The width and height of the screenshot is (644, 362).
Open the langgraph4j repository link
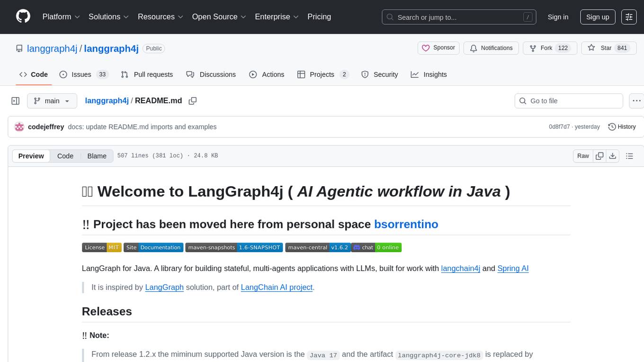111,48
